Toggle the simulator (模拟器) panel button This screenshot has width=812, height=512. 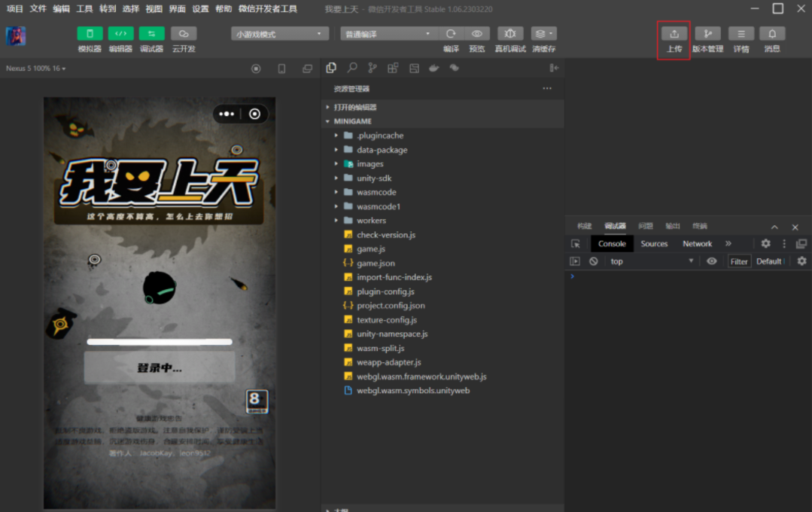coord(90,34)
